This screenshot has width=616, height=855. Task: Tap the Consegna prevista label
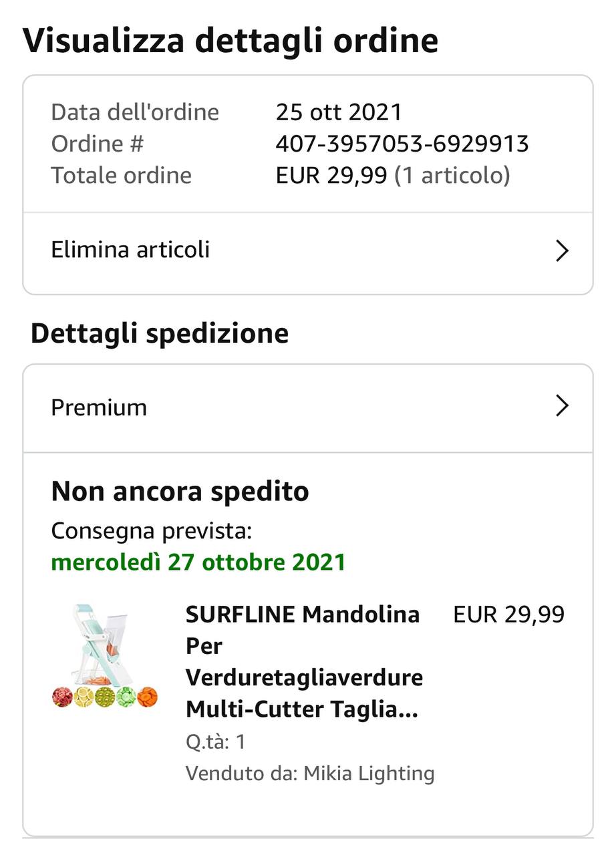[152, 532]
